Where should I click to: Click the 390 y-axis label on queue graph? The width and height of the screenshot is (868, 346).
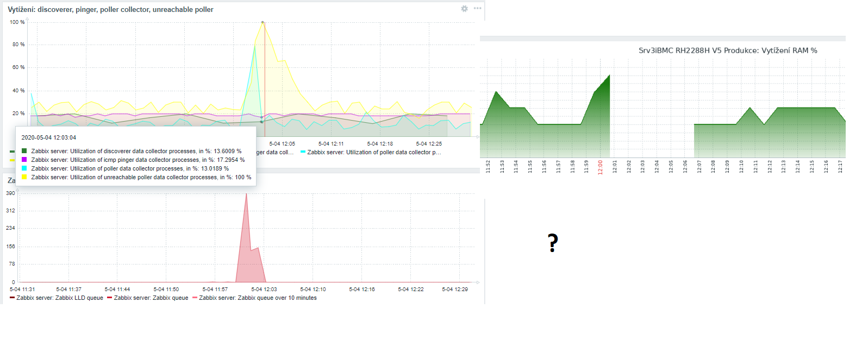pos(10,193)
